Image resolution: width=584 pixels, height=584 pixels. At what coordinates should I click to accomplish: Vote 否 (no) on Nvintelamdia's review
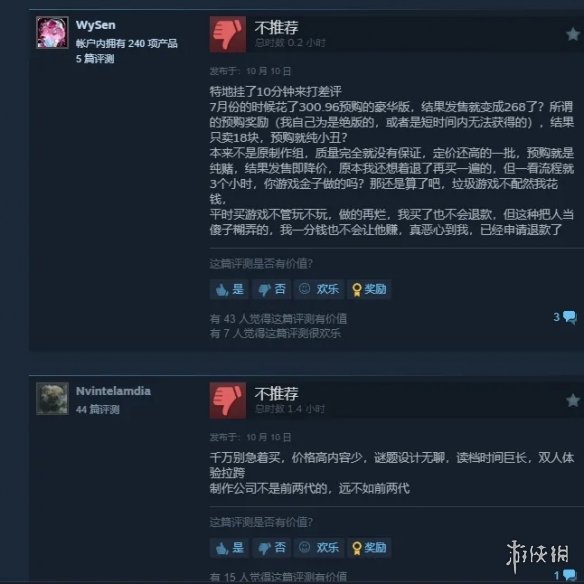272,548
